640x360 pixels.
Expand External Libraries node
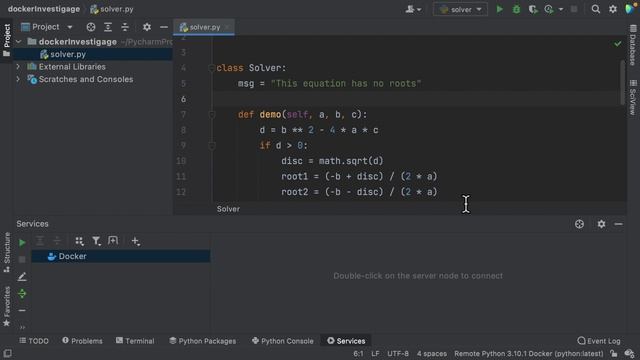click(18, 66)
